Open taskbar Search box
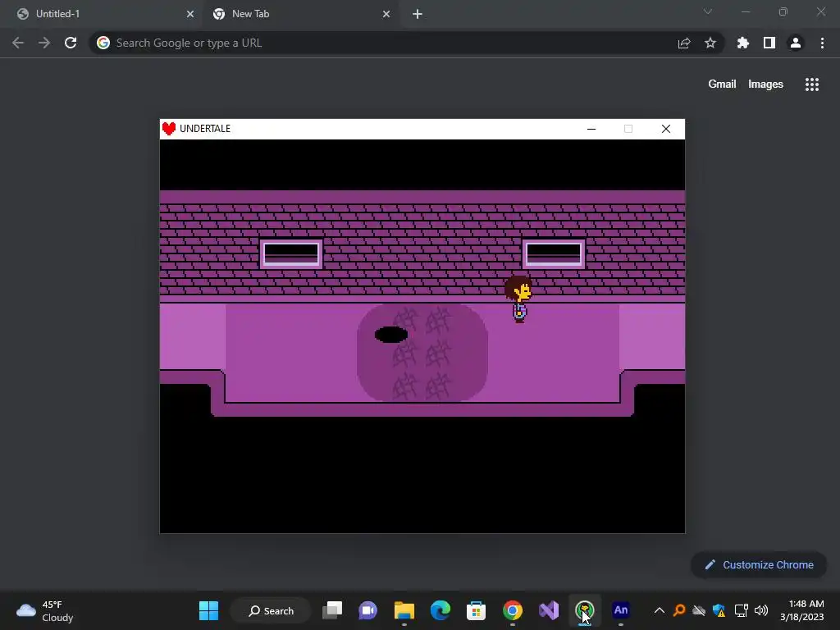The width and height of the screenshot is (840, 630). click(x=271, y=610)
